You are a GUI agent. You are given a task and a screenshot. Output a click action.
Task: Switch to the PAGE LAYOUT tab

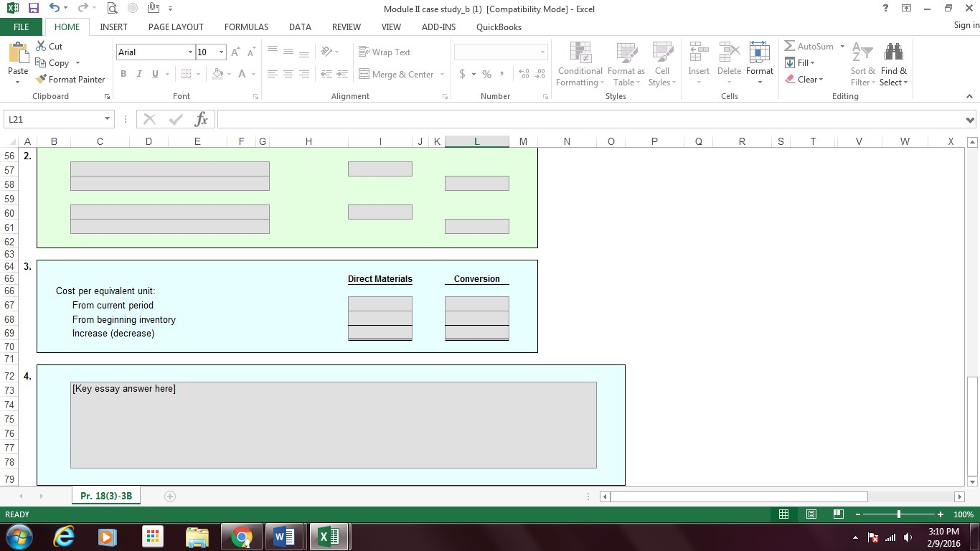(176, 27)
